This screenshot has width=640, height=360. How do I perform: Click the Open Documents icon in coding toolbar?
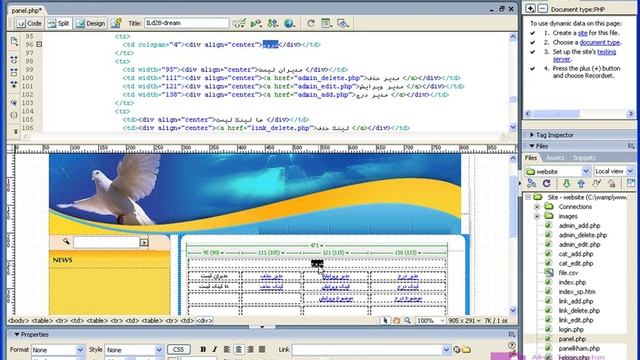pos(14,41)
